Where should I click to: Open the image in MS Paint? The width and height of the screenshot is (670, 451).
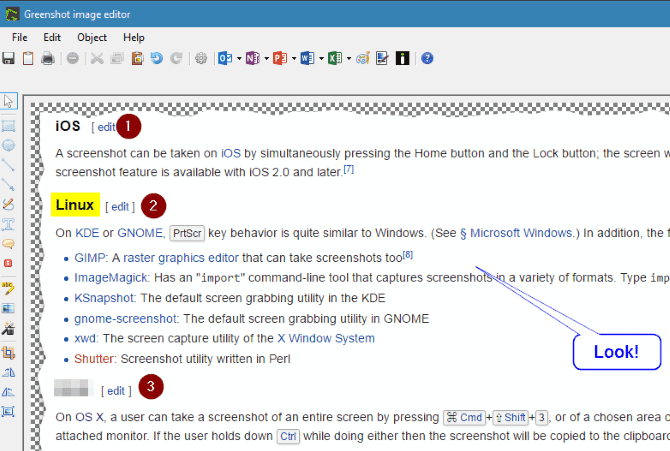[363, 58]
